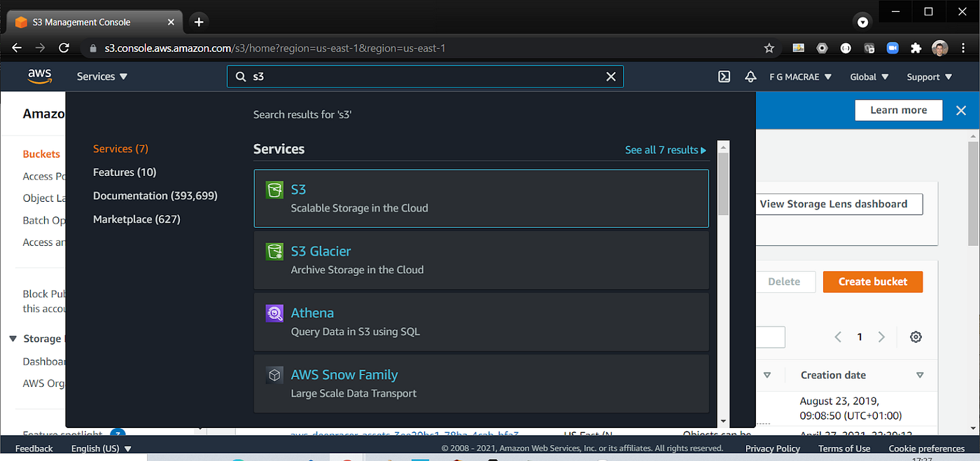Click the Feedback footer link

click(34, 448)
